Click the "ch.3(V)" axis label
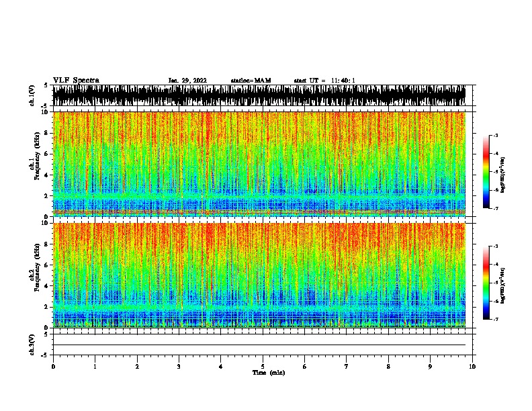 coord(32,345)
